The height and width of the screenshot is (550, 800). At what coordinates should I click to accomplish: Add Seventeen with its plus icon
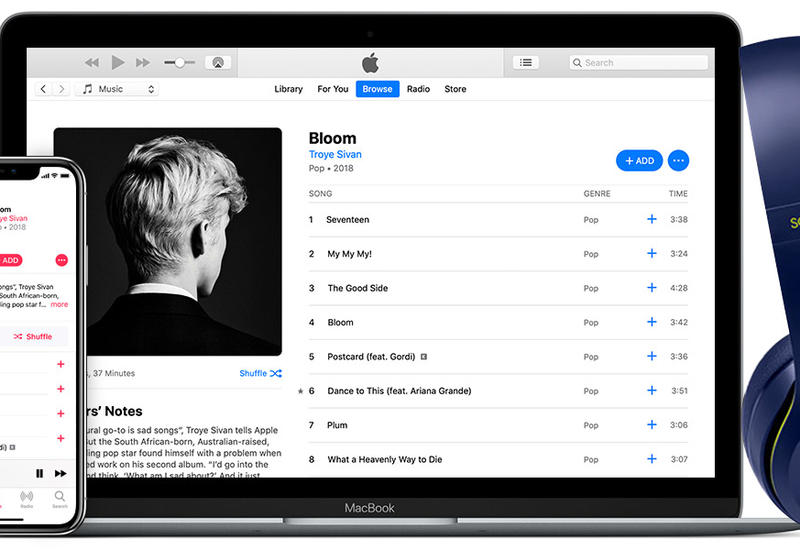[652, 219]
